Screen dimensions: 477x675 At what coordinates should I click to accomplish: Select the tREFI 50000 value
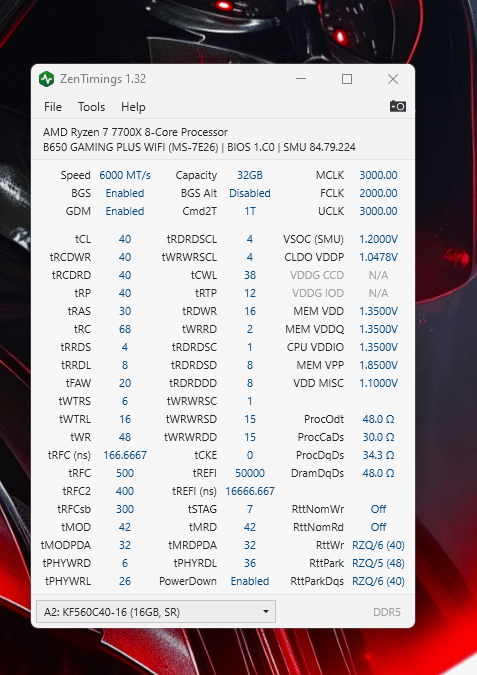point(250,473)
